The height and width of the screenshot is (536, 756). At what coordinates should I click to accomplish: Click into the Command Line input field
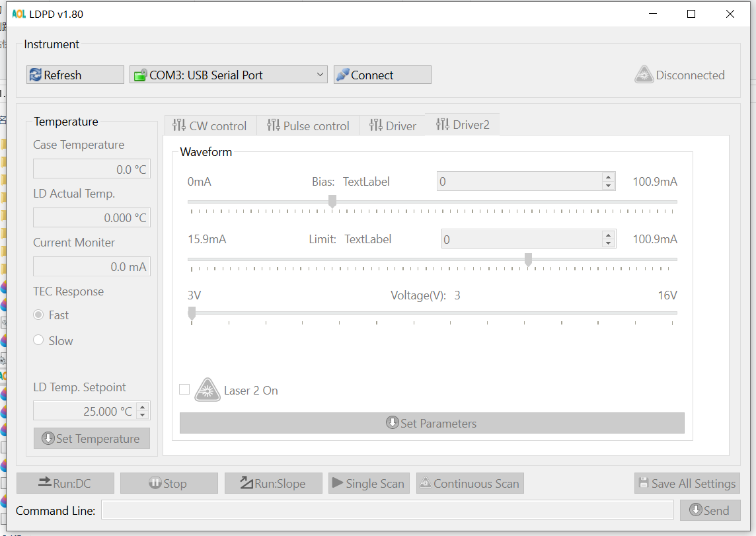tap(387, 510)
